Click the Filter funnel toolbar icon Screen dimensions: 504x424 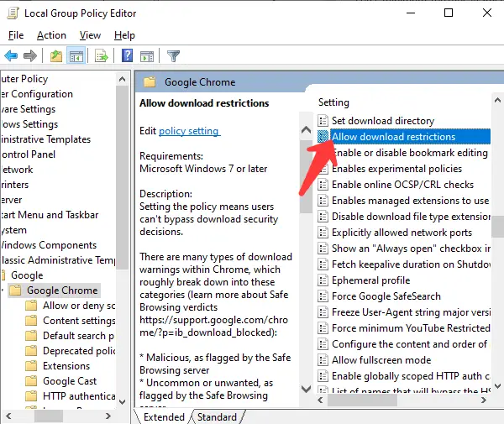pyautogui.click(x=173, y=56)
